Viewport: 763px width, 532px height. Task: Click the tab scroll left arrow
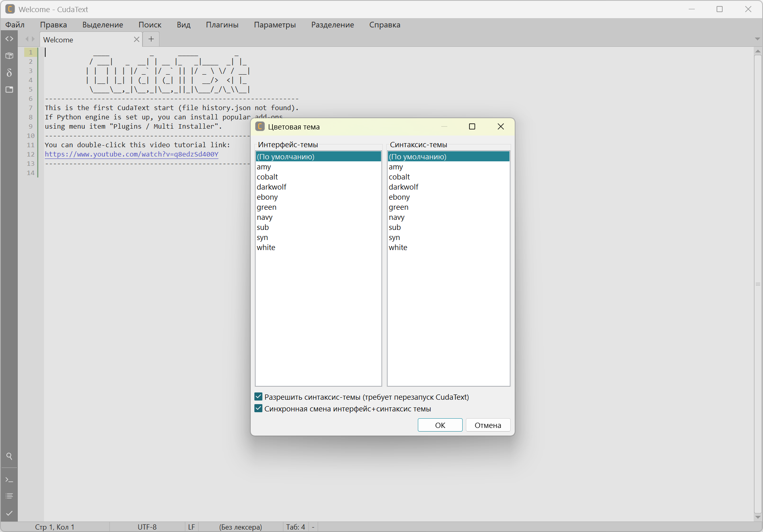tap(27, 39)
